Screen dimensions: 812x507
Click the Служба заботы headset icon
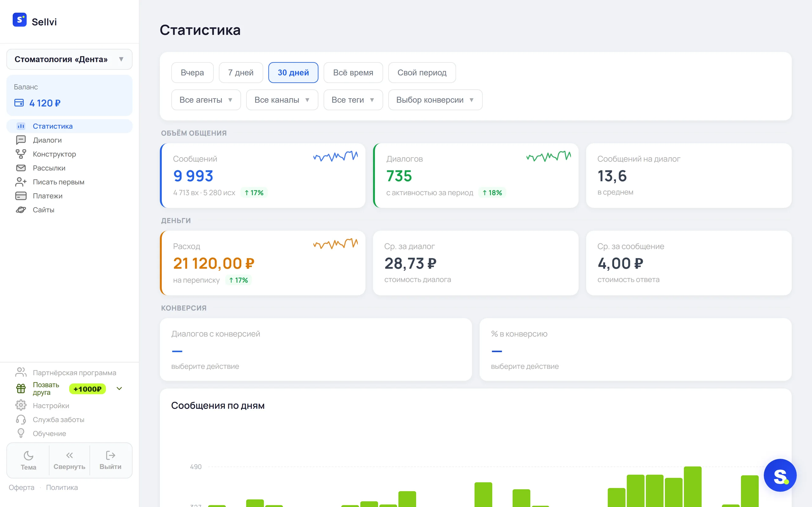coord(21,419)
